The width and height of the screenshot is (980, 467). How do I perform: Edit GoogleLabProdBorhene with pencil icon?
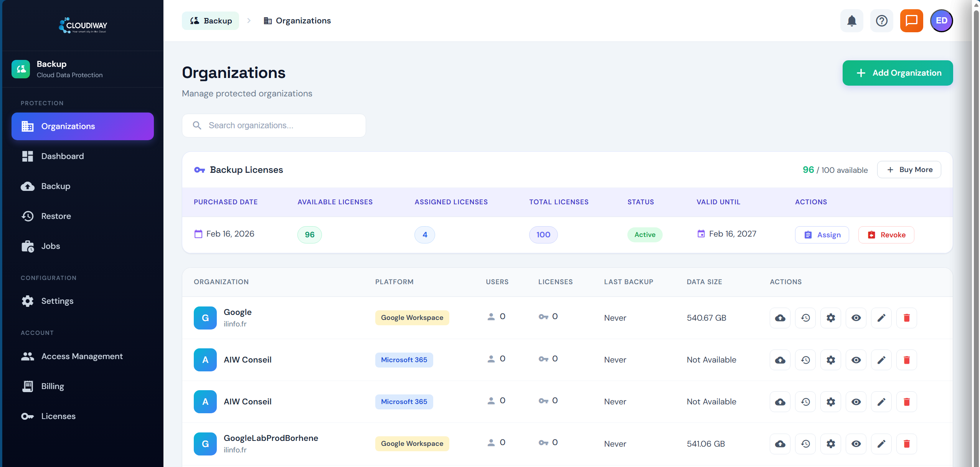point(881,444)
